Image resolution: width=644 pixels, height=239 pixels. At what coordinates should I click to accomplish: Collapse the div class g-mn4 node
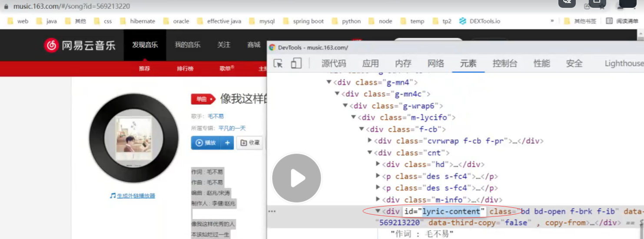click(329, 82)
